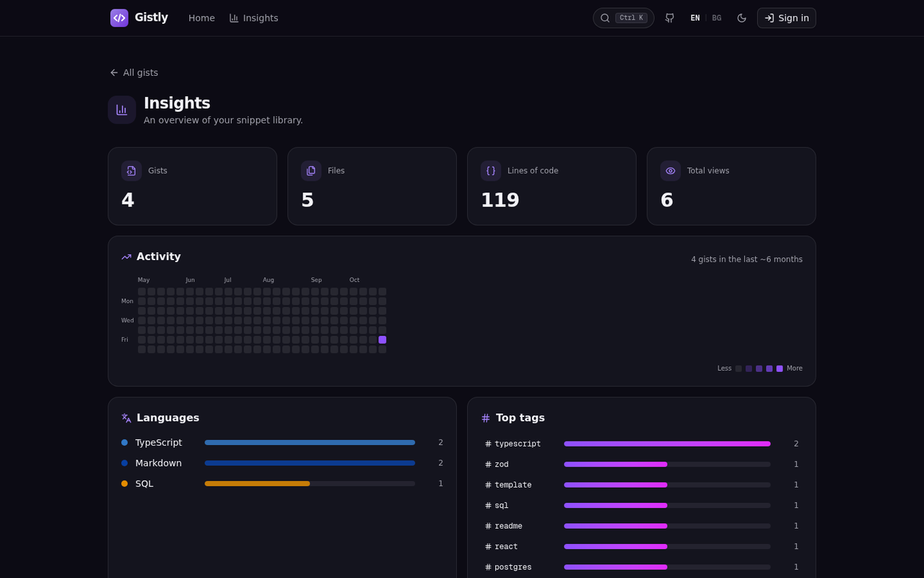
Task: Click the Gistly logo icon
Action: [119, 18]
